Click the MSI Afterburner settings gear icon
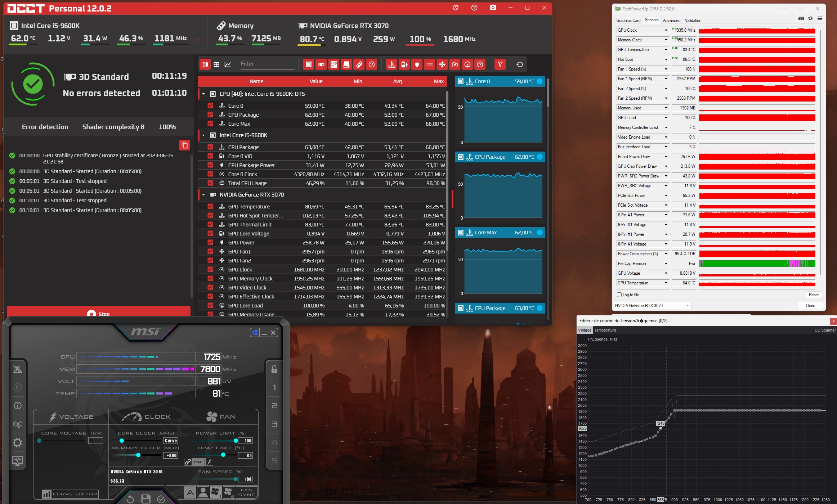The width and height of the screenshot is (837, 504). coord(17,442)
